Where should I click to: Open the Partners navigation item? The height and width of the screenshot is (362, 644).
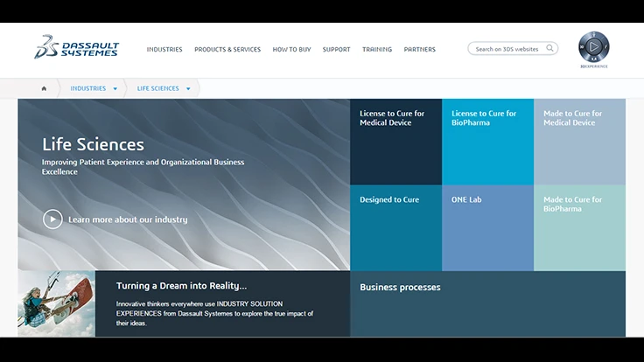(419, 50)
